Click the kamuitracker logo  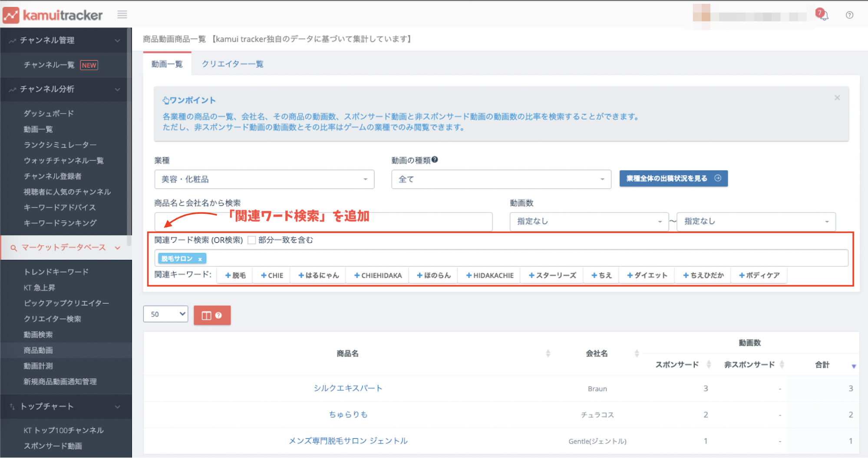pyautogui.click(x=53, y=15)
